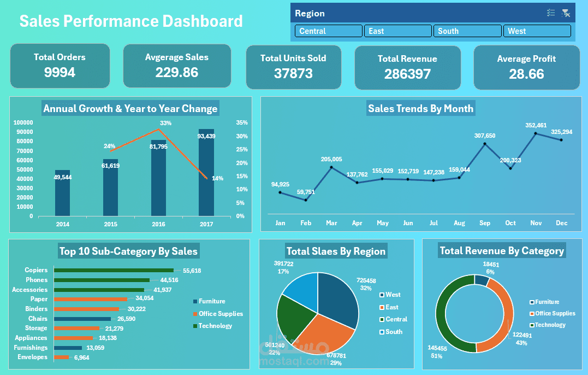Screen dimensions: 588x375
Task: Enable multi-select on the Region slicer
Action: pos(551,13)
